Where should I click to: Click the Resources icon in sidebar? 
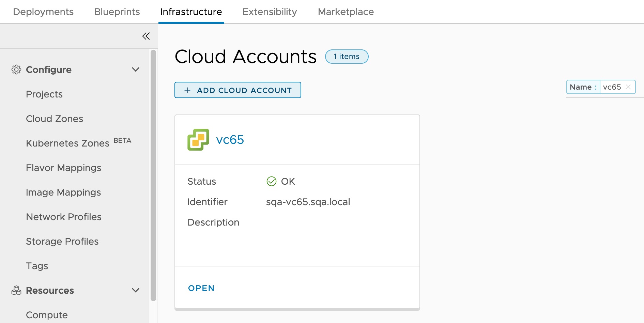click(16, 290)
